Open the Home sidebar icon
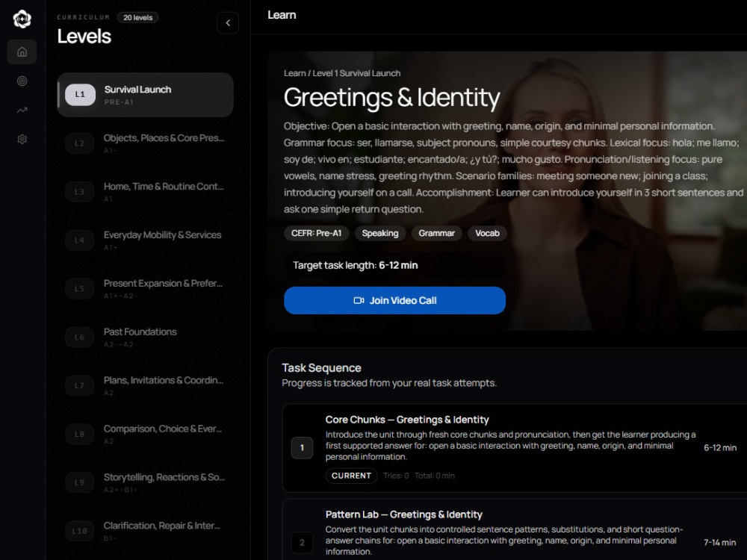747x560 pixels. (22, 52)
